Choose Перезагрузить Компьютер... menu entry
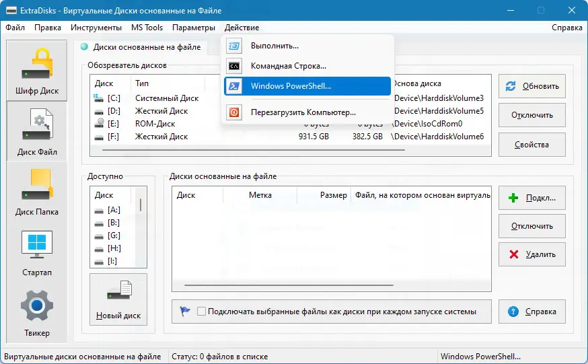 [x=307, y=112]
